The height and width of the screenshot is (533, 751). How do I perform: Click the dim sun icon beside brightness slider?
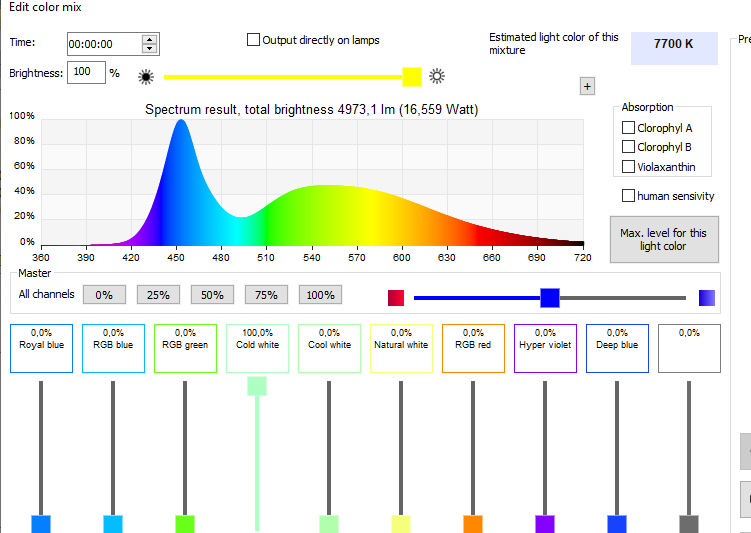click(146, 77)
